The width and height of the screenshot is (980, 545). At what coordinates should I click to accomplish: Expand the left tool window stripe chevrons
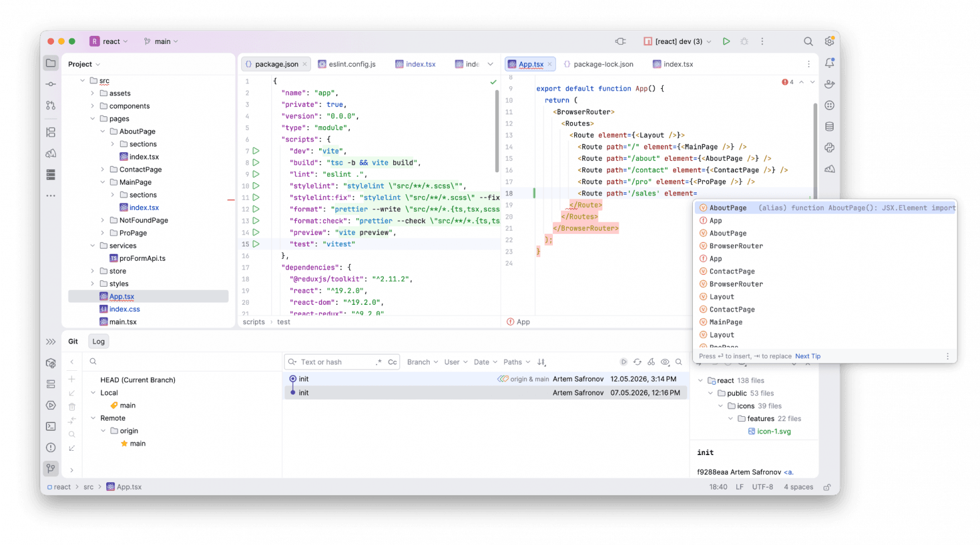[51, 342]
